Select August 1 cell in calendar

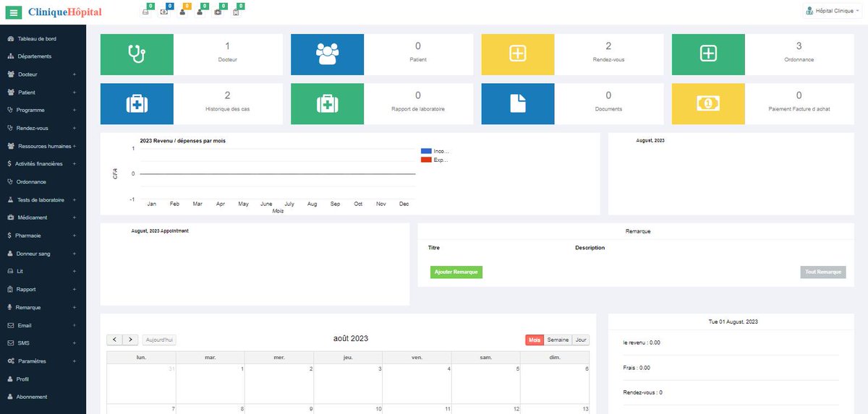point(210,384)
